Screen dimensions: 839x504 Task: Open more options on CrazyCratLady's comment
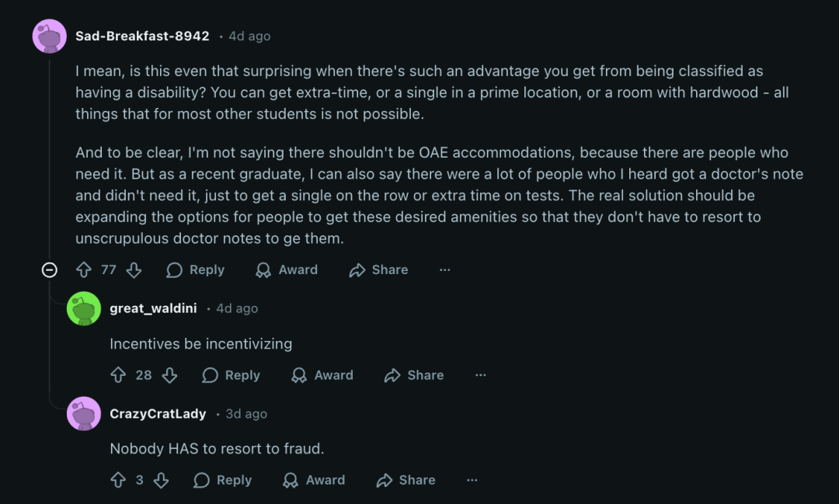[x=472, y=480]
